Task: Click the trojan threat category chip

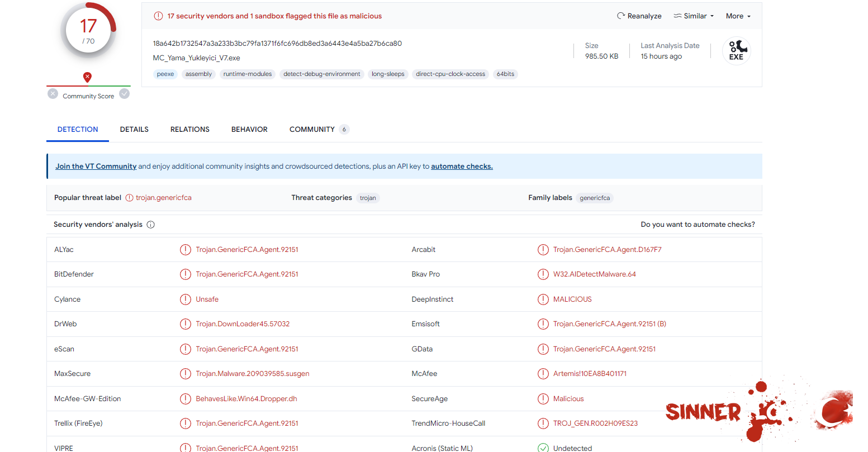Action: [x=368, y=198]
